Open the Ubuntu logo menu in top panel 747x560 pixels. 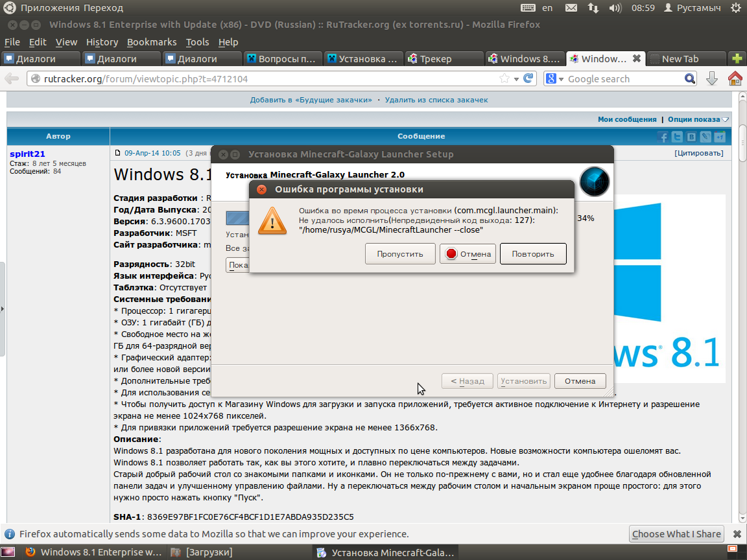pyautogui.click(x=9, y=8)
